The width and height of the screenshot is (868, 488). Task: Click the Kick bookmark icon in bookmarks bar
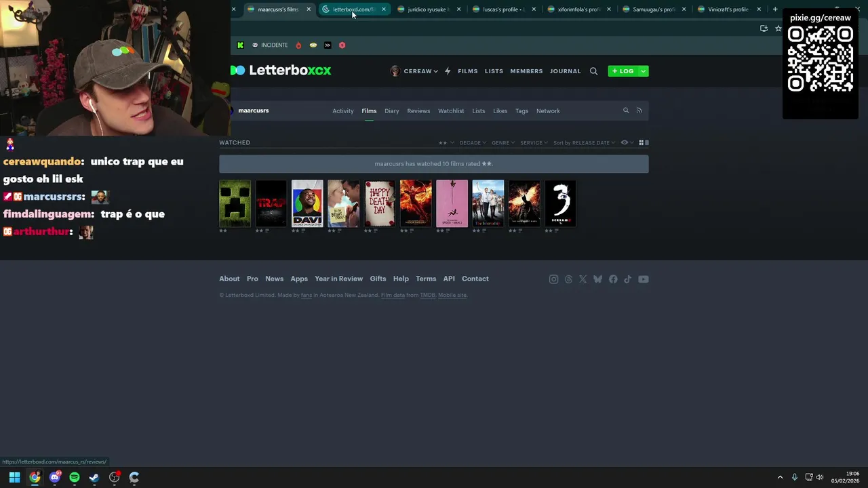pyautogui.click(x=240, y=45)
